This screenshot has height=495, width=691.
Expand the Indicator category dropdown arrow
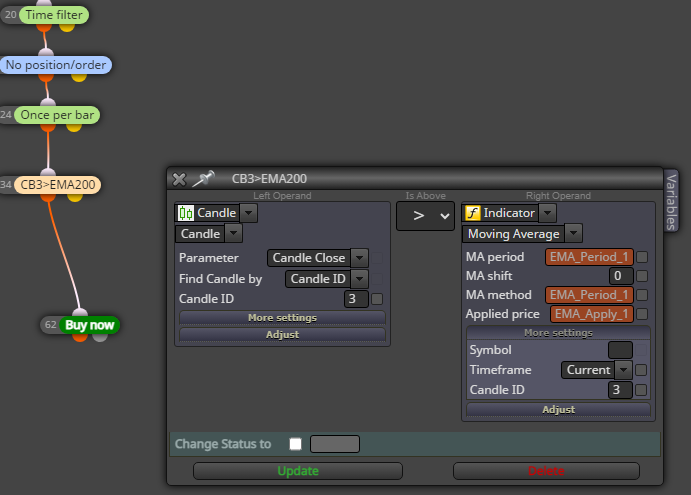(547, 213)
